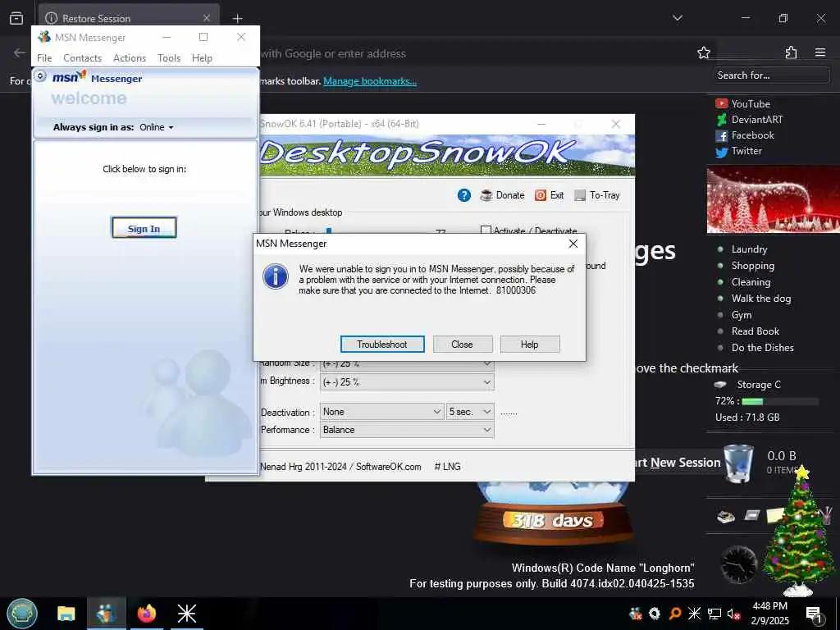Open the Recycle Bin widget icon
This screenshot has height=630, width=840.
(737, 463)
